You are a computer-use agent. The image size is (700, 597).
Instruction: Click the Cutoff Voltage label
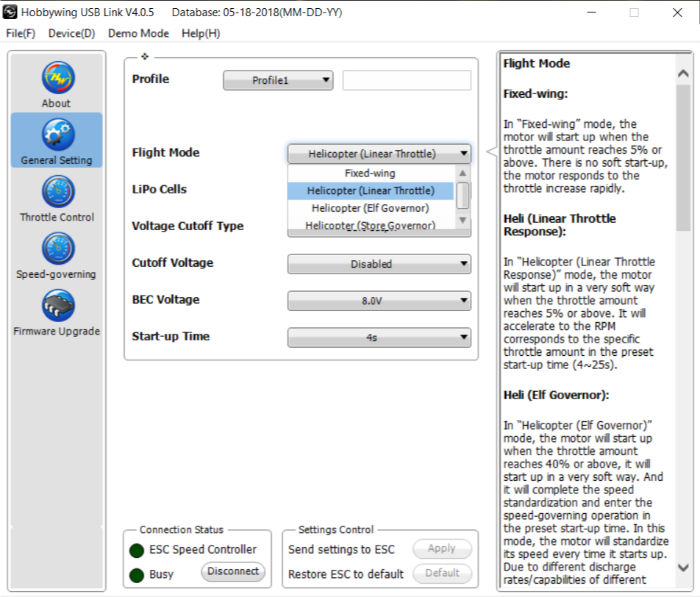click(172, 263)
